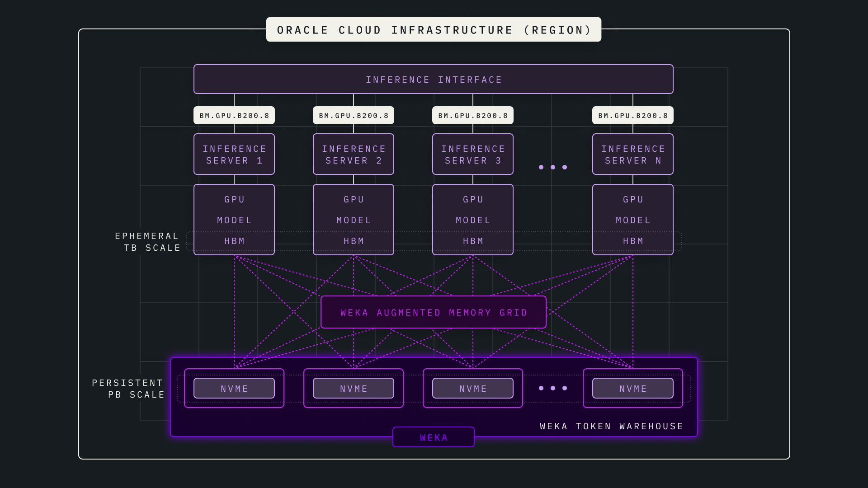Click the second NVME block
Image resolution: width=868 pixels, height=488 pixels.
point(353,389)
